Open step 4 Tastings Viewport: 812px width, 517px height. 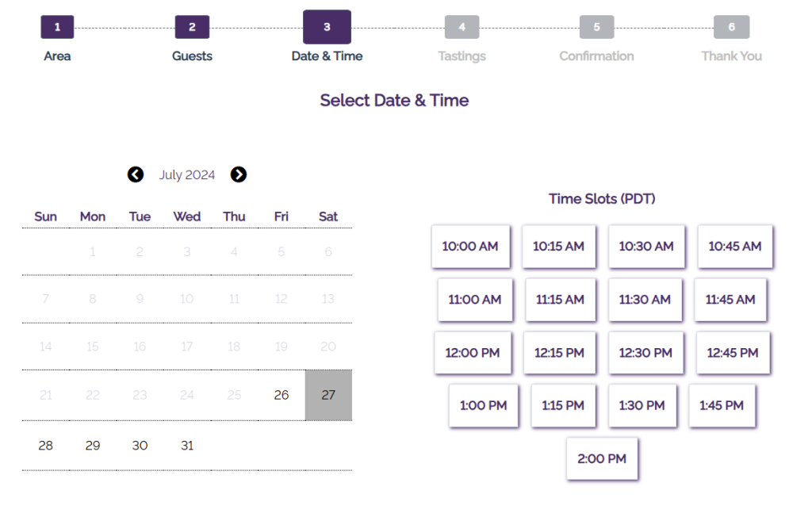coord(462,28)
